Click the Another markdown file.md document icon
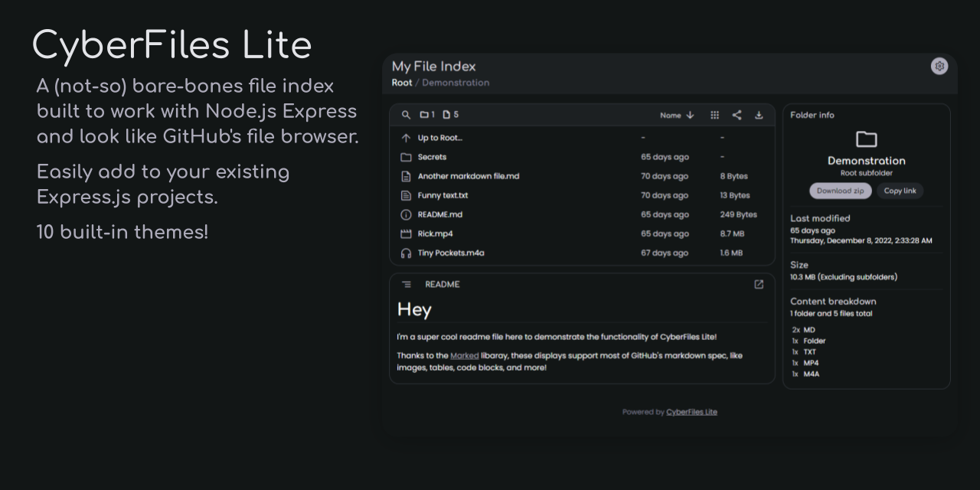 pyautogui.click(x=406, y=176)
